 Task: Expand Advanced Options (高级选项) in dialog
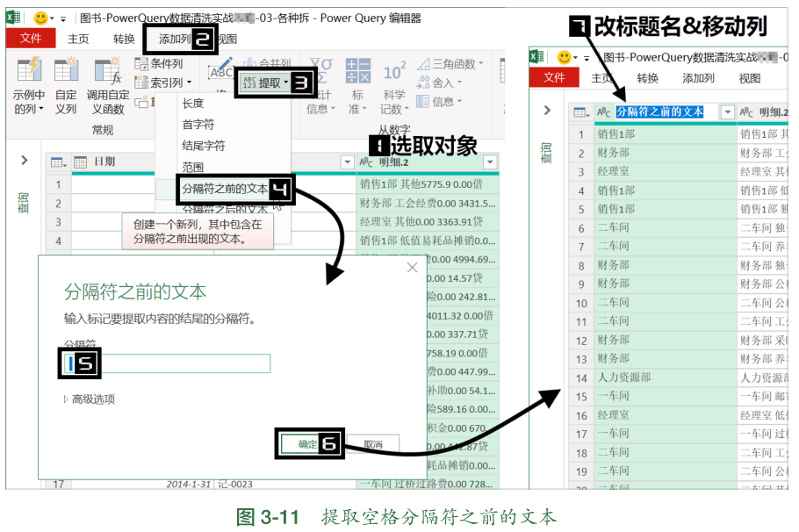(90, 399)
